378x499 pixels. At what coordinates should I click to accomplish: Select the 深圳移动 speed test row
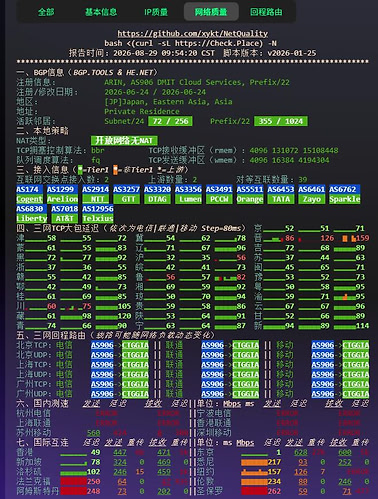click(283, 433)
